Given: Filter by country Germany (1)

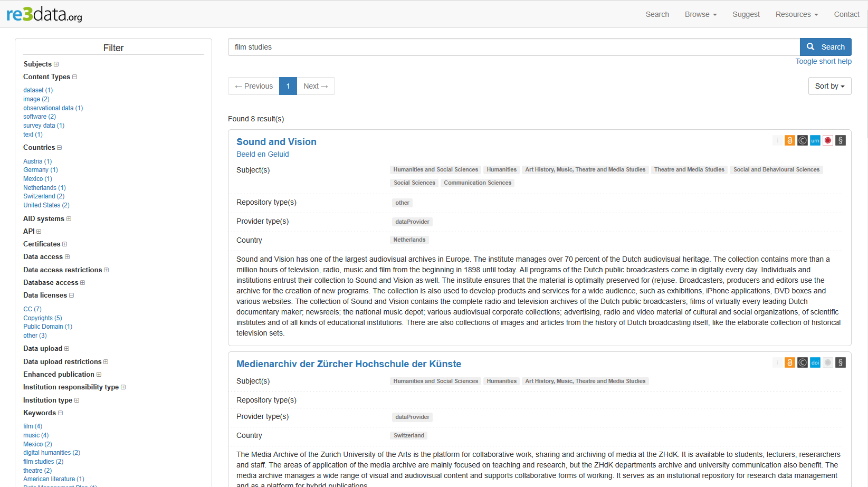Looking at the screenshot, I should (41, 170).
